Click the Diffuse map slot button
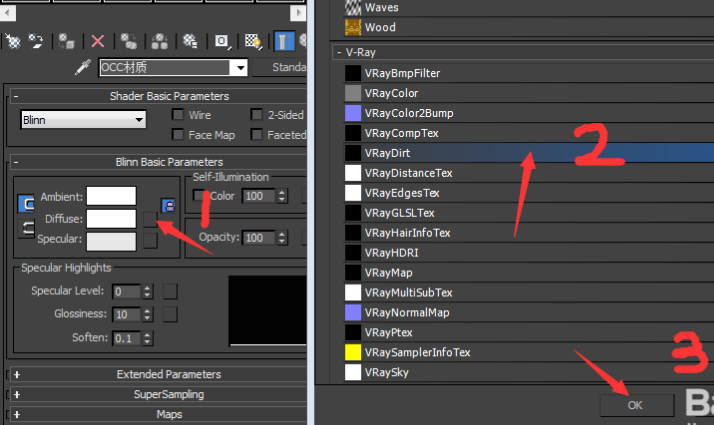The width and height of the screenshot is (714, 425). pyautogui.click(x=150, y=219)
